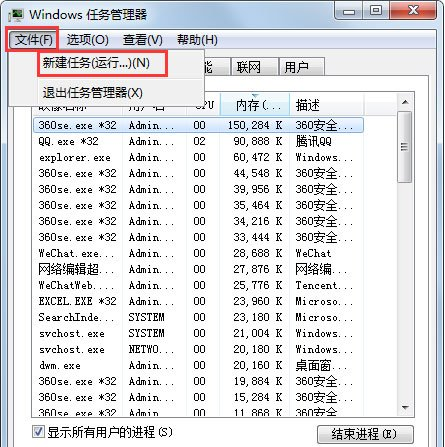The image size is (445, 447).
Task: Select the QQ.exe *32 process row
Action: click(x=198, y=141)
